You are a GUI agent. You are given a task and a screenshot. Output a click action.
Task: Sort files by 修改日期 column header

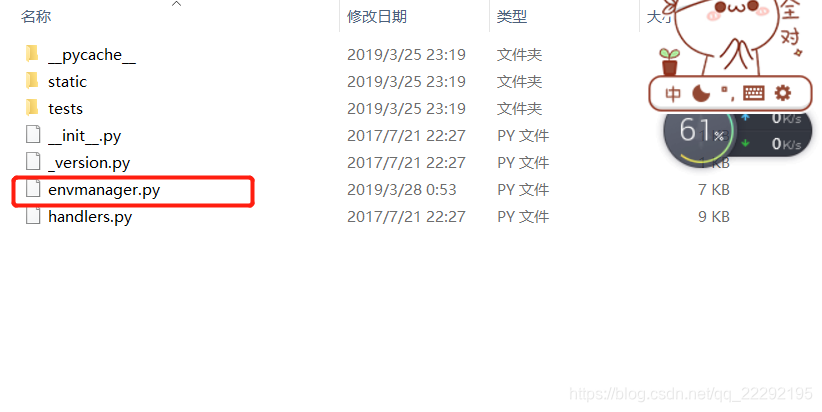377,16
